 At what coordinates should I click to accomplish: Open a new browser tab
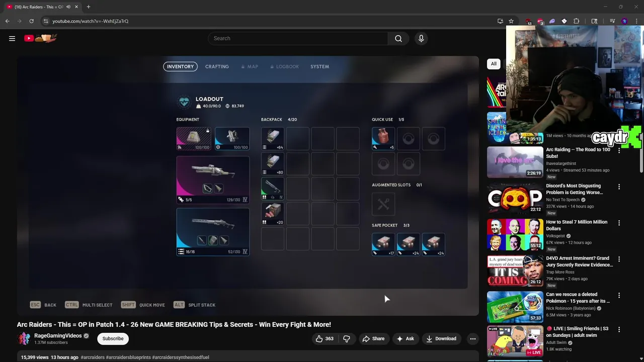[88, 7]
